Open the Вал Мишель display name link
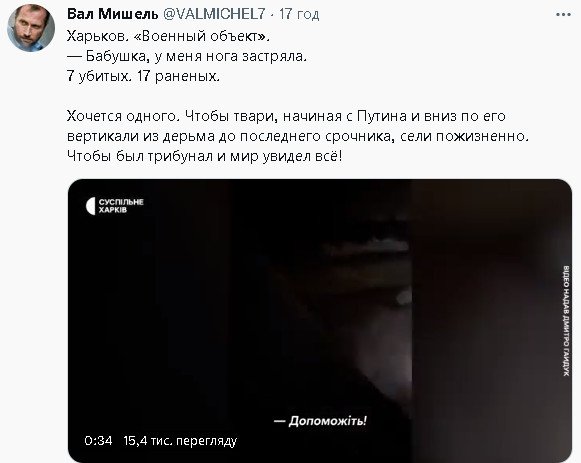This screenshot has width=581, height=463. 113,14
